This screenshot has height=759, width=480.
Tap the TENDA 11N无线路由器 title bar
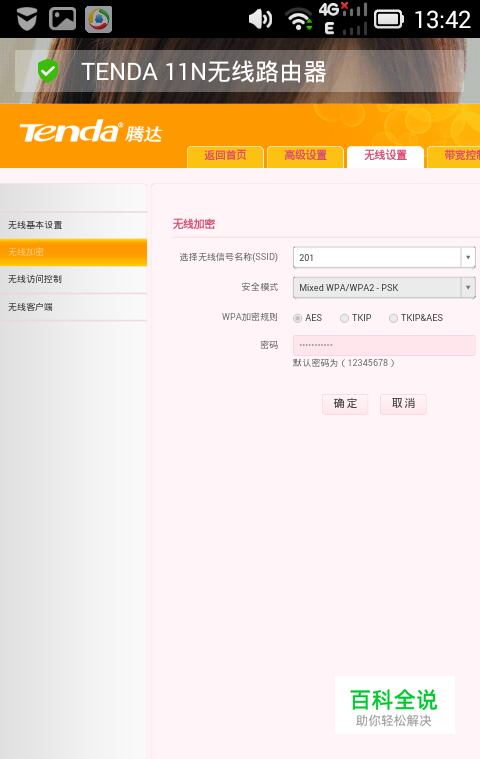coord(239,71)
